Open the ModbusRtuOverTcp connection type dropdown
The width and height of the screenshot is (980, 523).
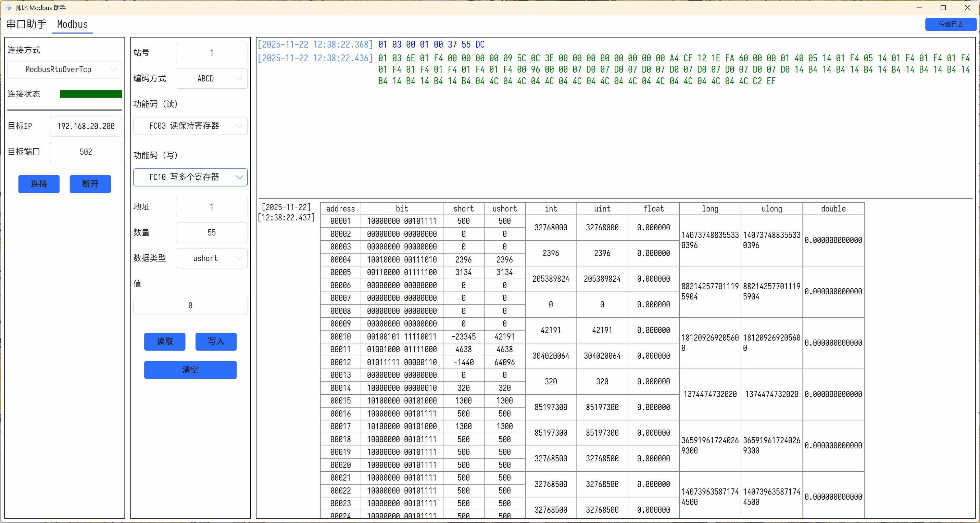tap(65, 69)
